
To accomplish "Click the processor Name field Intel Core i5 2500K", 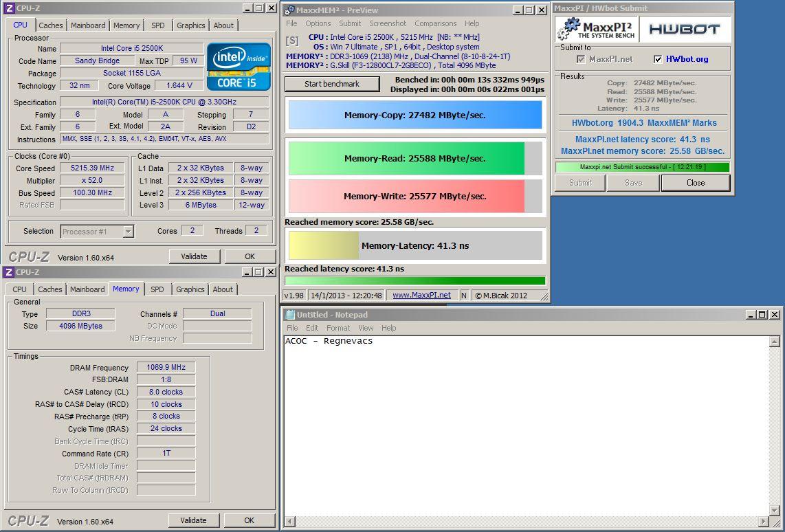I will coord(132,48).
